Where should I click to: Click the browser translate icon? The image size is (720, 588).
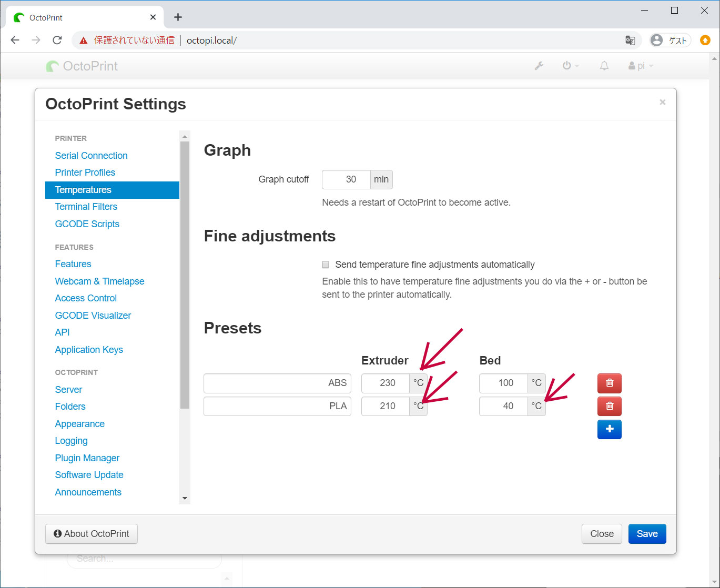click(630, 40)
